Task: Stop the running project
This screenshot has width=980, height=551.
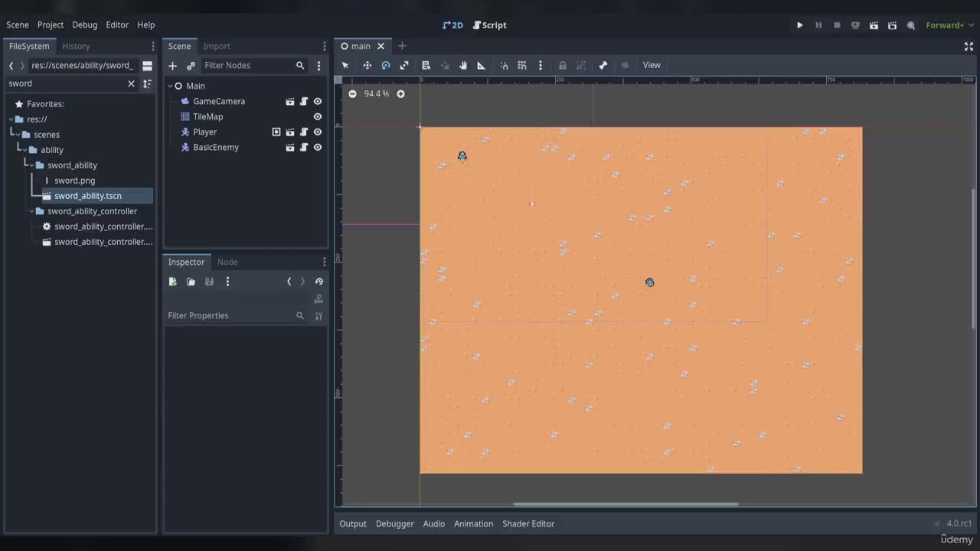Action: pyautogui.click(x=837, y=25)
